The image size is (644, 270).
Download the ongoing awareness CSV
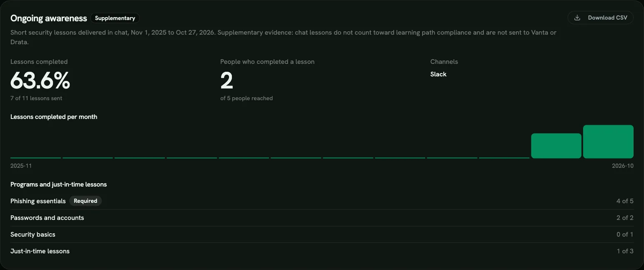pos(600,18)
